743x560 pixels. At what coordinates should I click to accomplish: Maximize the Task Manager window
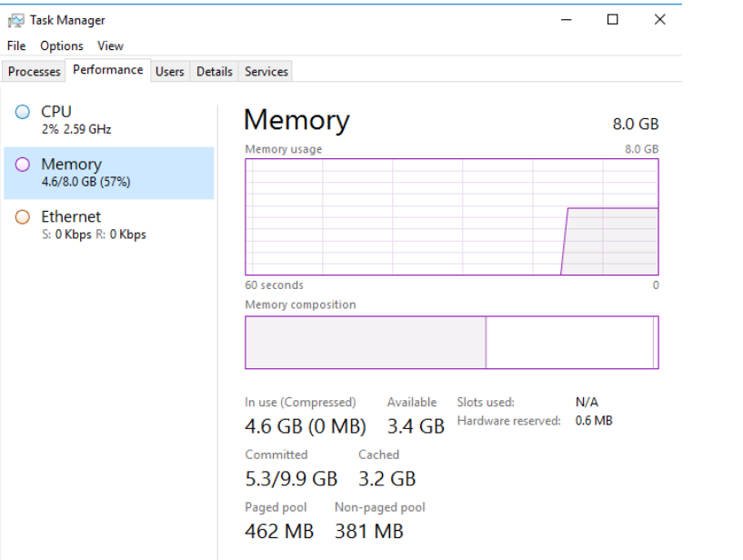coord(613,20)
